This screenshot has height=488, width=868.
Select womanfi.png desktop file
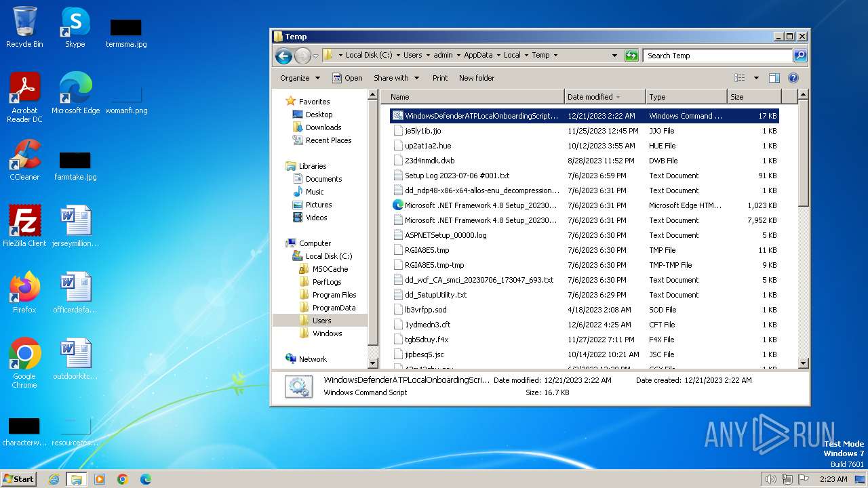coord(126,99)
